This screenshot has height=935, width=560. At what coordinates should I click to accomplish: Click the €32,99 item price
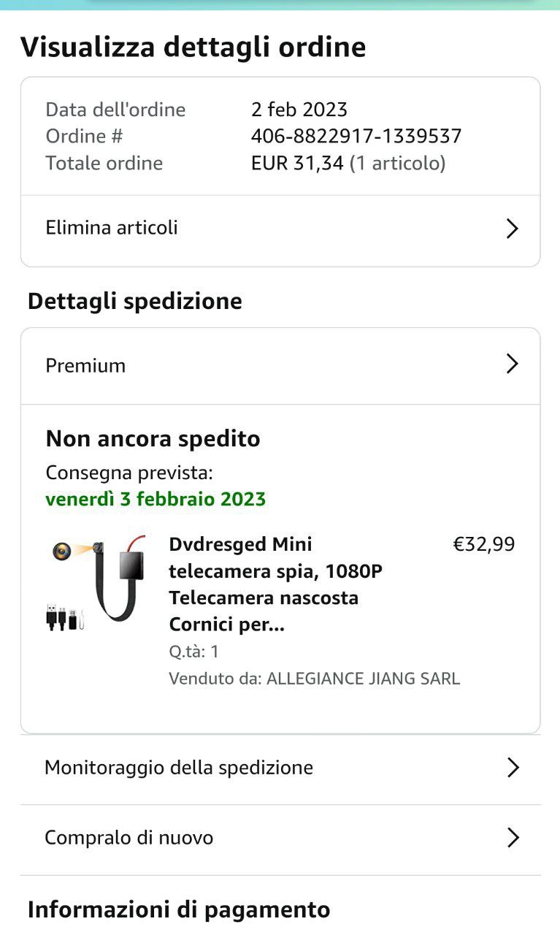pyautogui.click(x=483, y=544)
